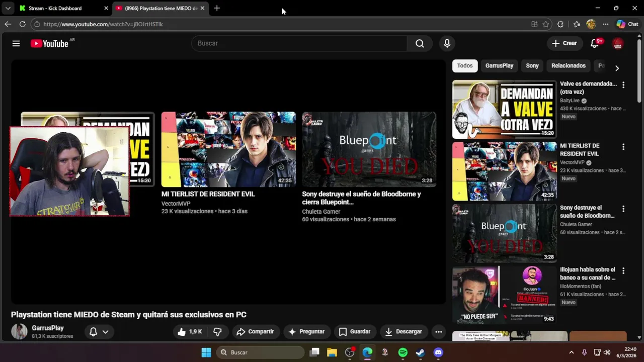Screen dimensions: 644x362
Task: Open options for Illojuan habla video
Action: coord(623,270)
